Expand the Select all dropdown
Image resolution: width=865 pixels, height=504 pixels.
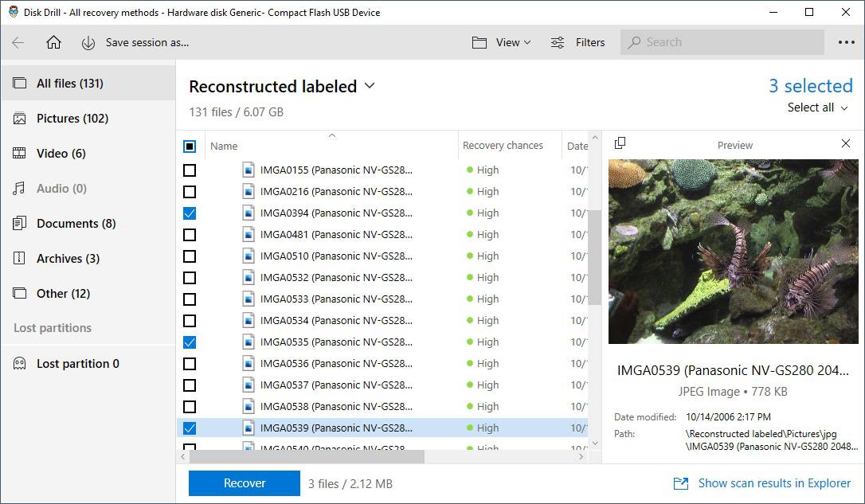point(818,107)
